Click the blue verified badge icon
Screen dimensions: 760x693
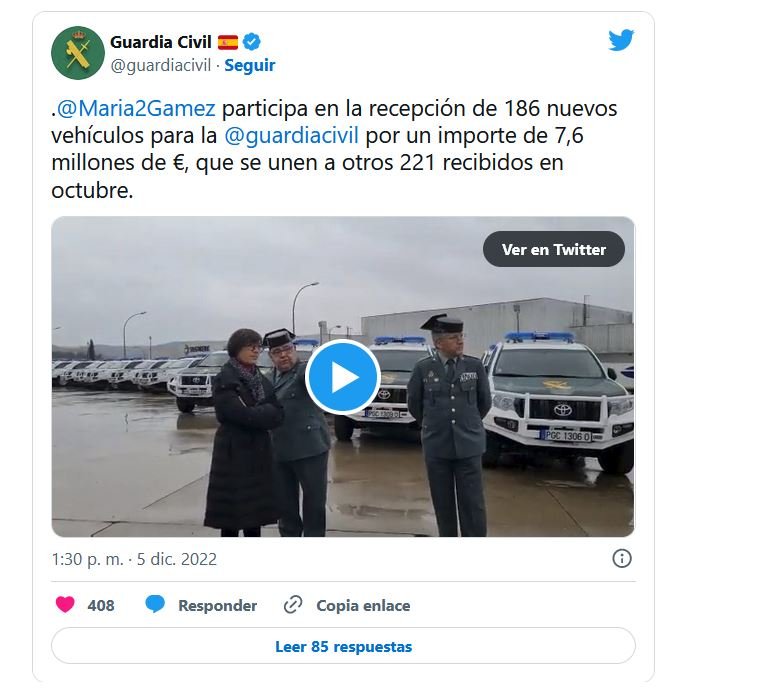pyautogui.click(x=252, y=42)
